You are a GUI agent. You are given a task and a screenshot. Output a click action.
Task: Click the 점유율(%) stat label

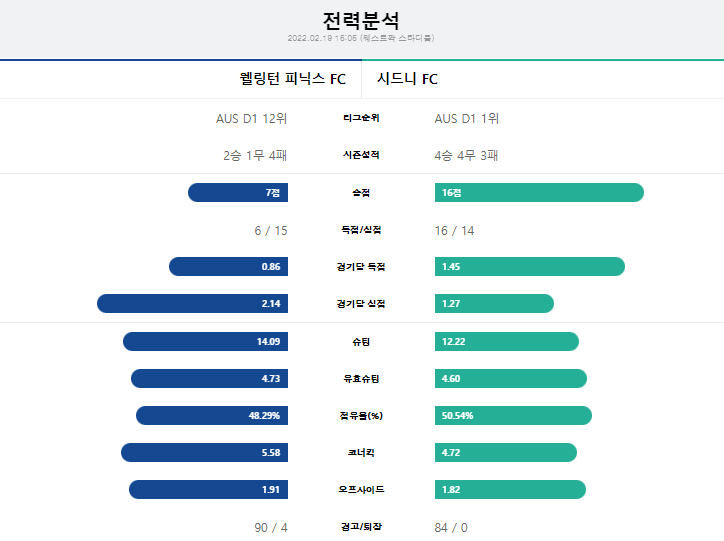361,415
